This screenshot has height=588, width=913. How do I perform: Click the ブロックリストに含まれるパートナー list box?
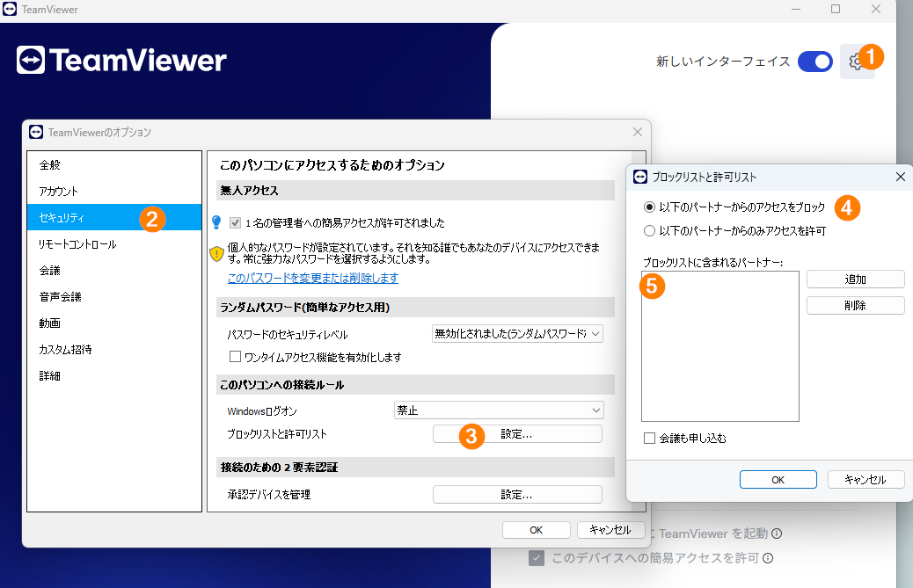tap(720, 346)
